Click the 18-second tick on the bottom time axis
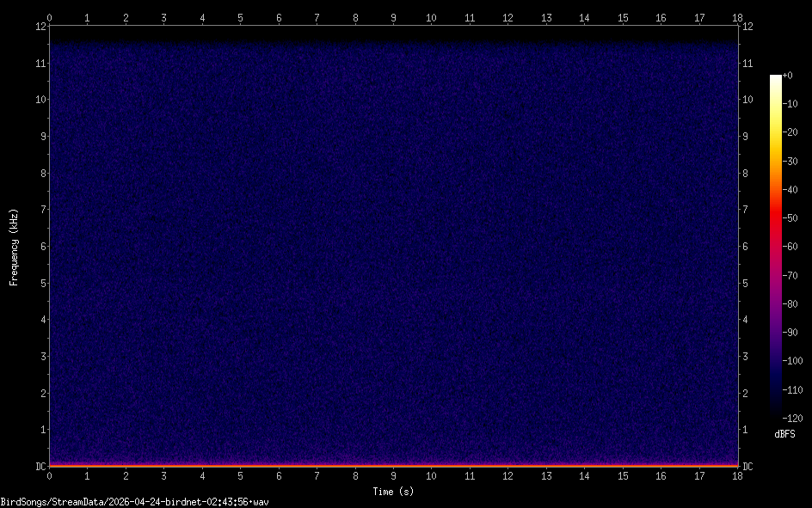 tap(737, 475)
